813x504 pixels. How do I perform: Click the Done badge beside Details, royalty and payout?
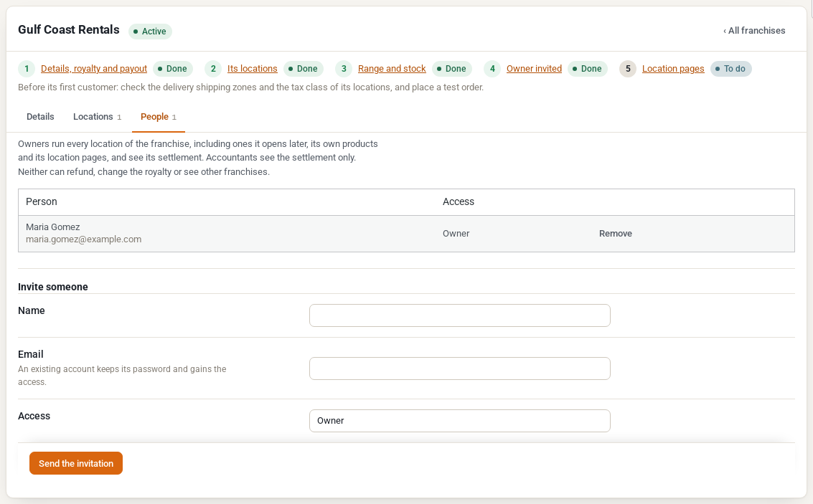click(x=173, y=68)
